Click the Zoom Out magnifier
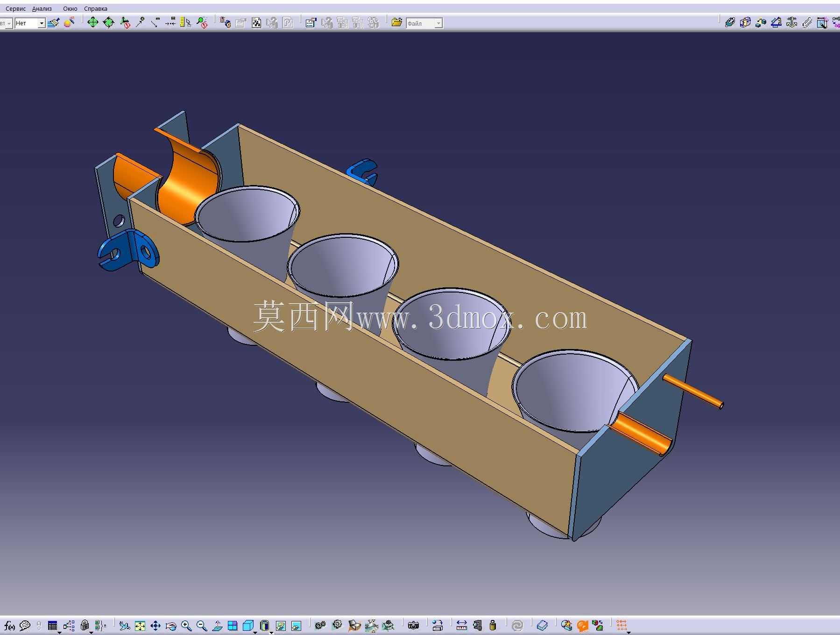 point(202,625)
